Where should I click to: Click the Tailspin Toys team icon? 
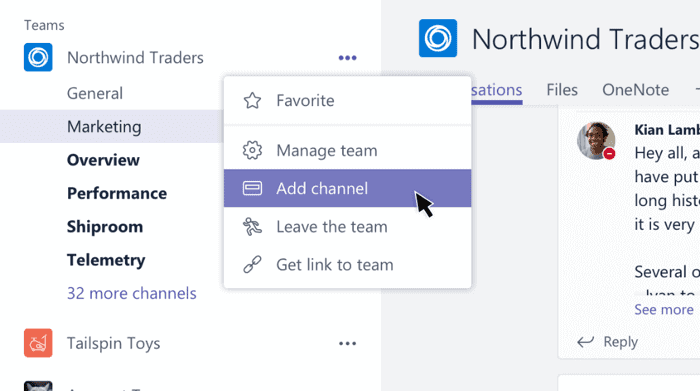tap(38, 343)
